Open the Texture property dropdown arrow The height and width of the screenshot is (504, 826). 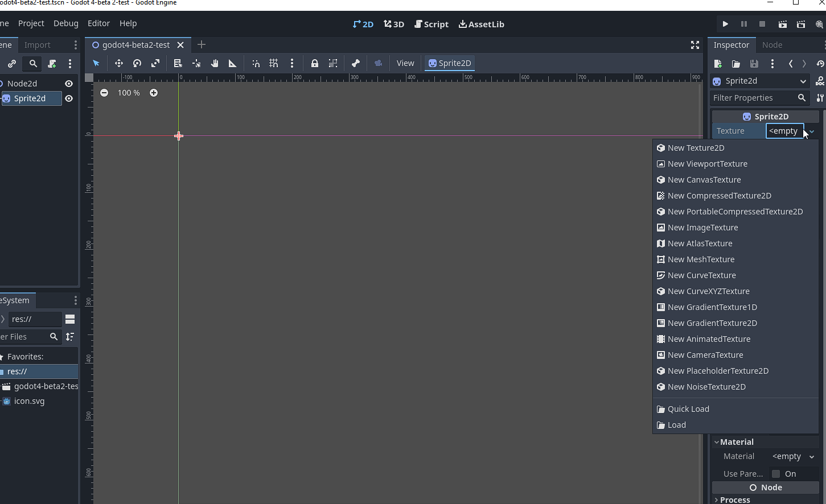pyautogui.click(x=812, y=131)
